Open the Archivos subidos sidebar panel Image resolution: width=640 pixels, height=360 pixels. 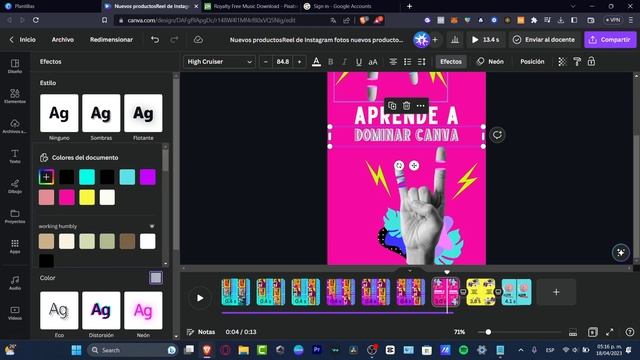click(x=15, y=126)
